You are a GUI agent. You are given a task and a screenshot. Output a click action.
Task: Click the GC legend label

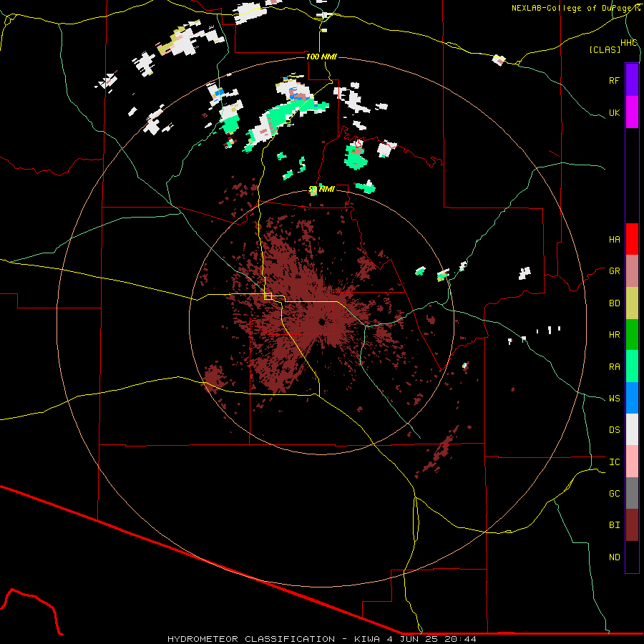coord(614,494)
